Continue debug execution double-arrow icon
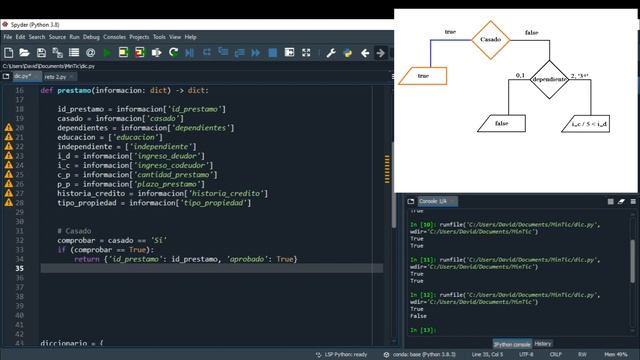The image size is (640, 360). tap(256, 53)
